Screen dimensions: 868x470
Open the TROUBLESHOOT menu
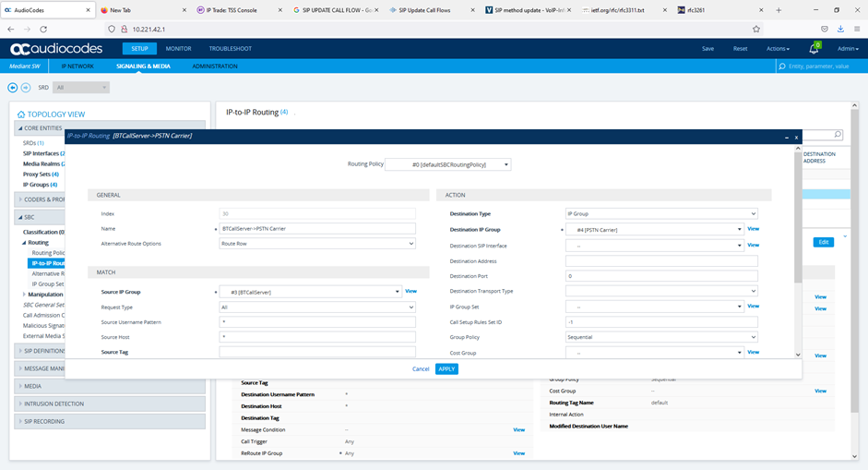point(231,49)
